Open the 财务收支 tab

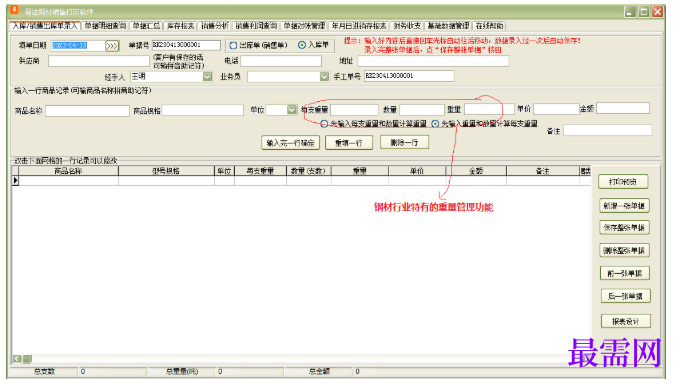[407, 26]
